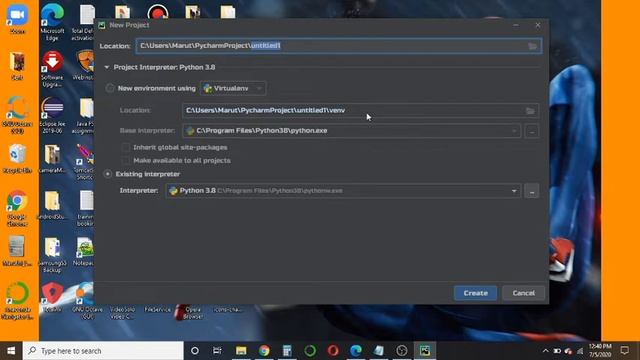Open Software Upgrade desktop shortcut
The image size is (640, 360).
coord(52,69)
